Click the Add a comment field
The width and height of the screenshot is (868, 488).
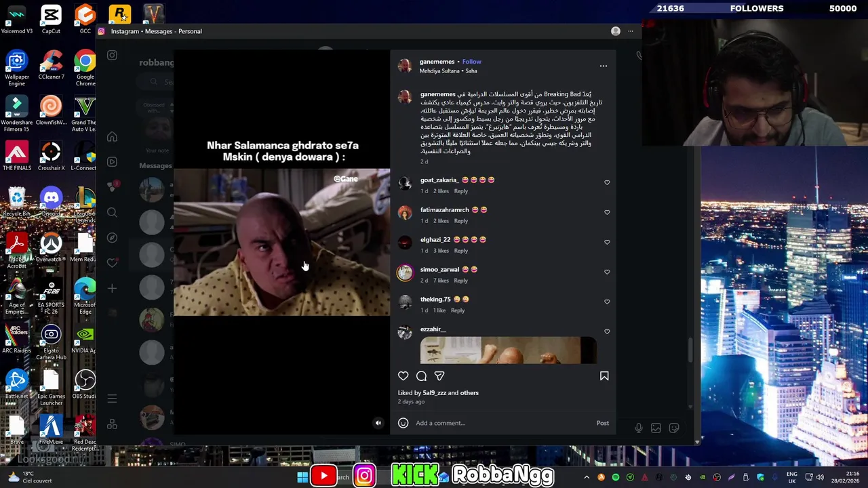502,423
